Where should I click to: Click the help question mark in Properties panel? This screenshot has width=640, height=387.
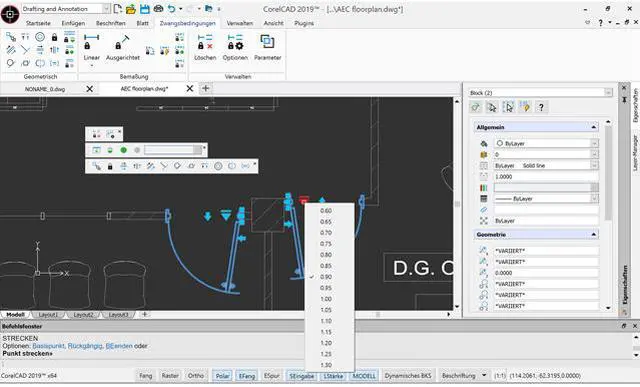point(541,107)
